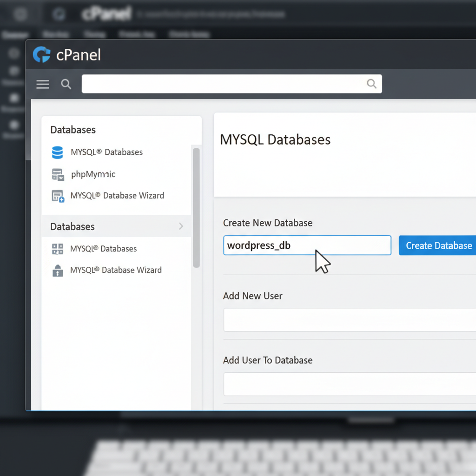Click the cPanel logo icon
The width and height of the screenshot is (476, 476).
[x=41, y=54]
